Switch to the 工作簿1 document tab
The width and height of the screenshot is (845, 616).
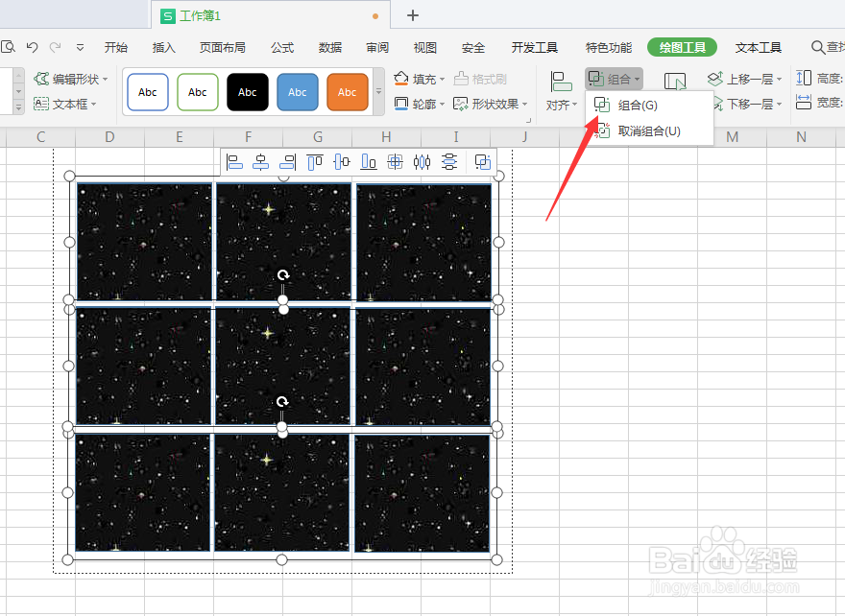[x=270, y=15]
